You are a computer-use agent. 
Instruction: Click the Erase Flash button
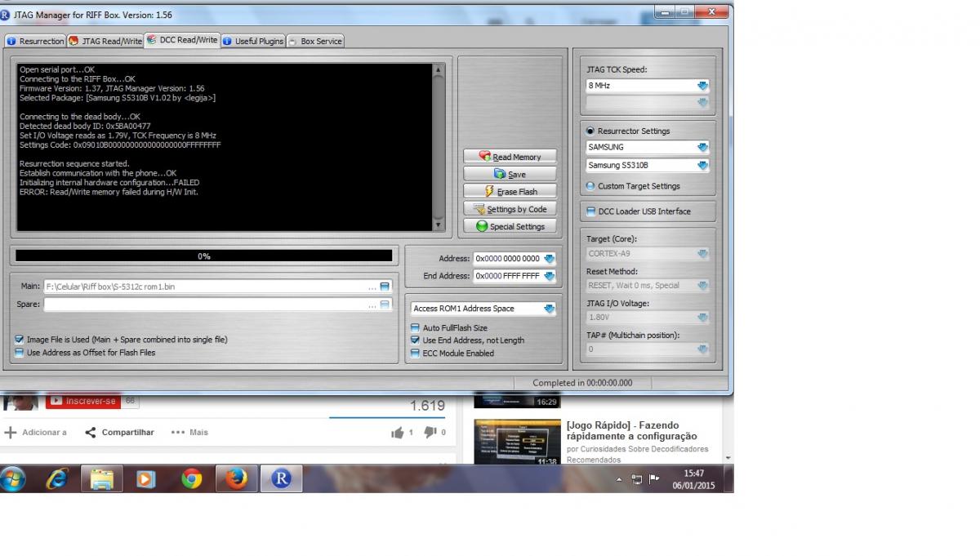510,191
